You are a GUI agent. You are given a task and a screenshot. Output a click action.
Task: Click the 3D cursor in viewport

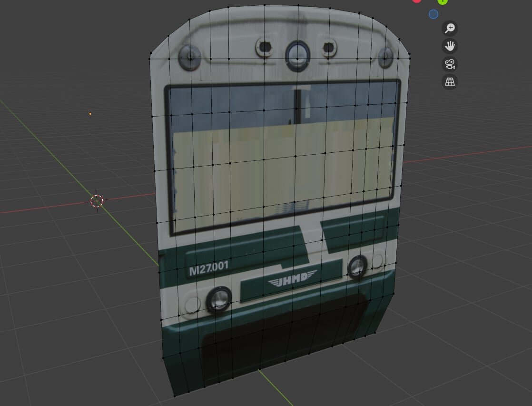pos(97,201)
